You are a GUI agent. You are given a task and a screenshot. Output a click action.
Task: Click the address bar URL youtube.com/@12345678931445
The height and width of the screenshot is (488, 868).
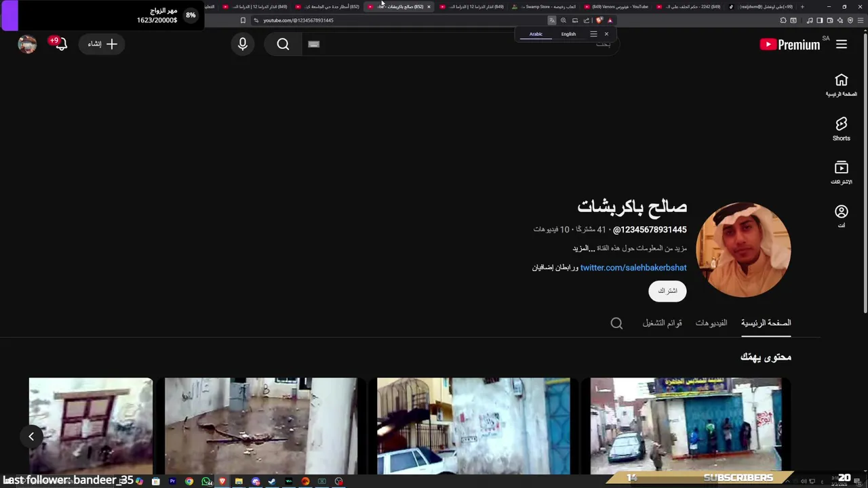pyautogui.click(x=298, y=20)
